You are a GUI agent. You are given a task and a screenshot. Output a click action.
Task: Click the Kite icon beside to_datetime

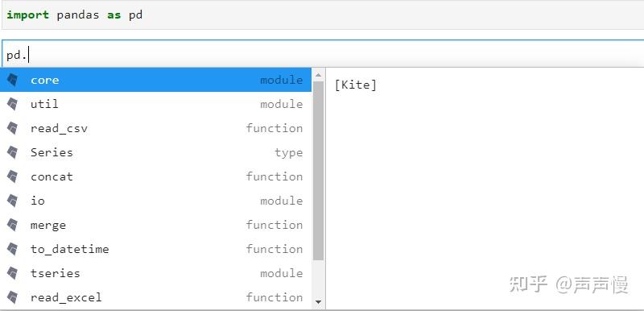click(13, 250)
